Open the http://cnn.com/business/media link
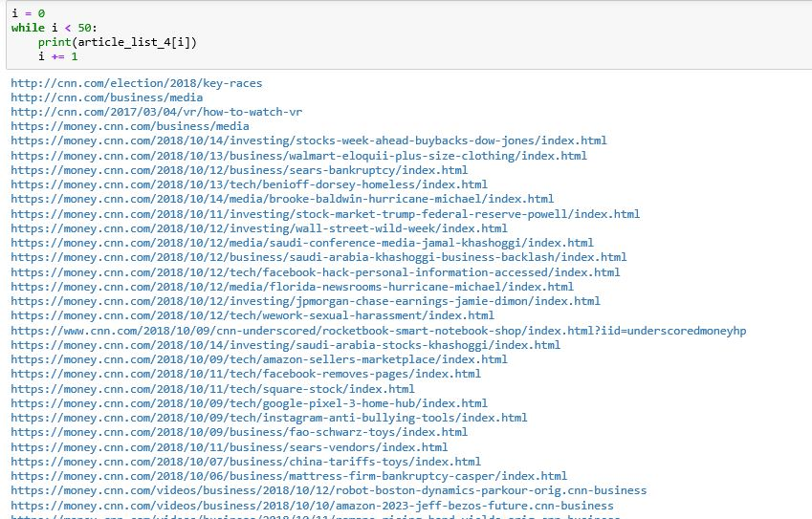The width and height of the screenshot is (812, 519). tap(107, 97)
